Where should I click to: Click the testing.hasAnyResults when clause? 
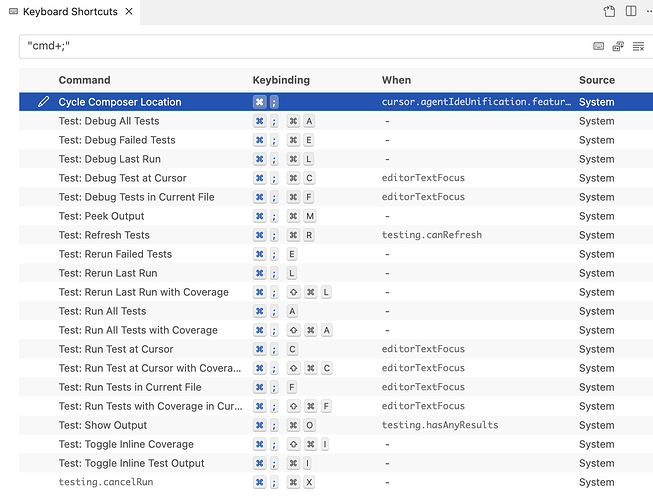439,425
